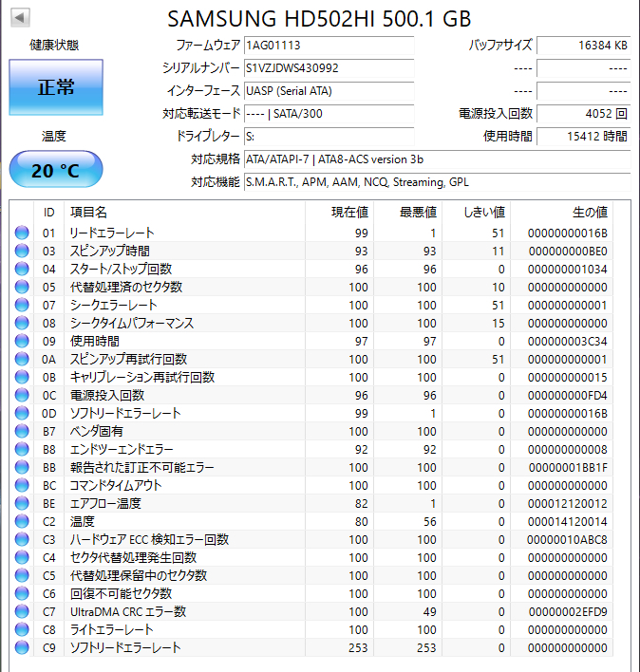Image resolution: width=640 pixels, height=672 pixels.
Task: Click raw value 000000001034
Action: point(568,270)
